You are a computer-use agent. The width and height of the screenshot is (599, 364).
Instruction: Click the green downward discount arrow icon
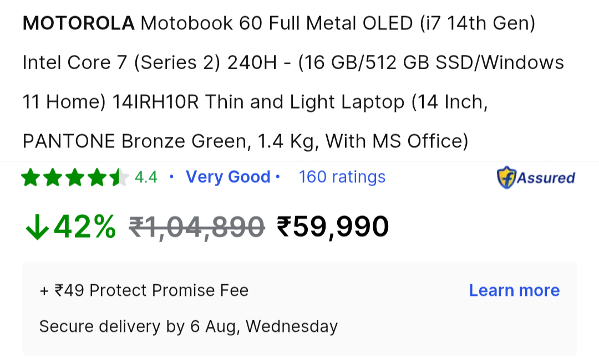click(x=37, y=227)
